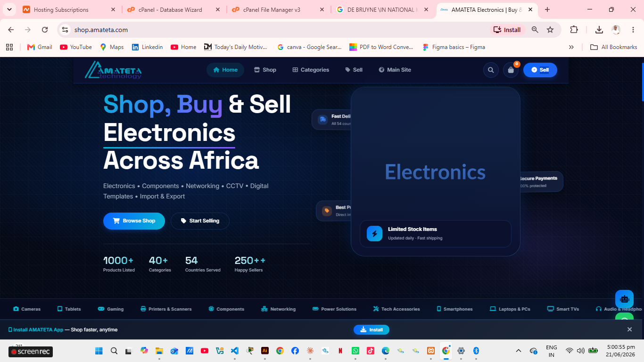
Task: Open the Maps bookmark
Action: pos(112,47)
